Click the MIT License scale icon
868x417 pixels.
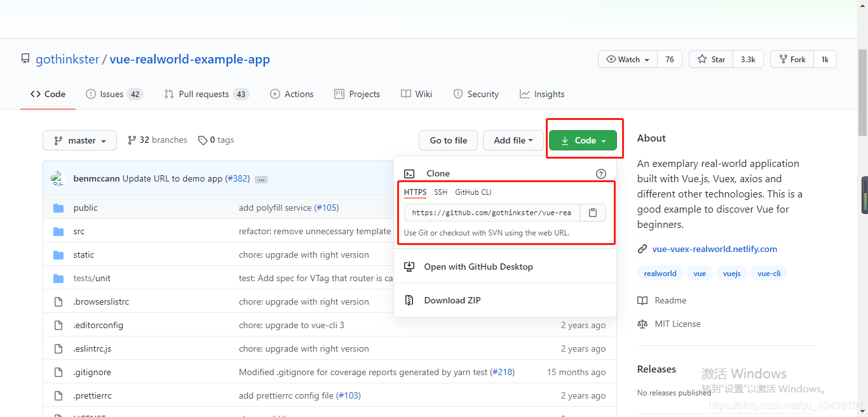point(642,324)
